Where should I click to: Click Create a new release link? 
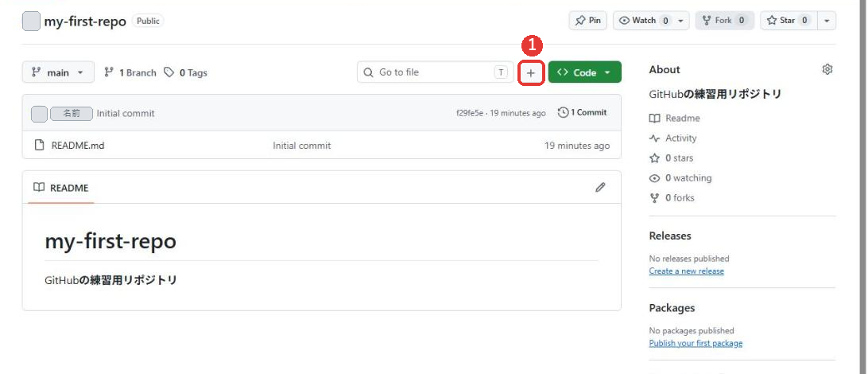(687, 271)
